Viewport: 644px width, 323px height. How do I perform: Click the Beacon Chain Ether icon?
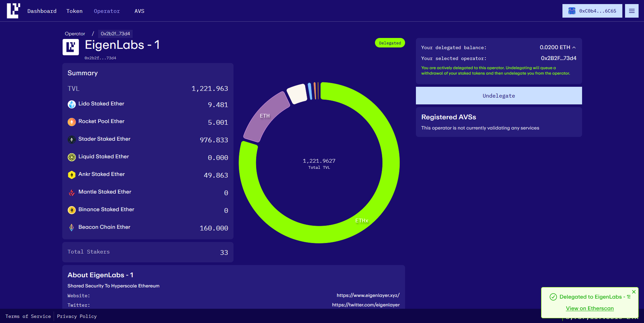[72, 228]
